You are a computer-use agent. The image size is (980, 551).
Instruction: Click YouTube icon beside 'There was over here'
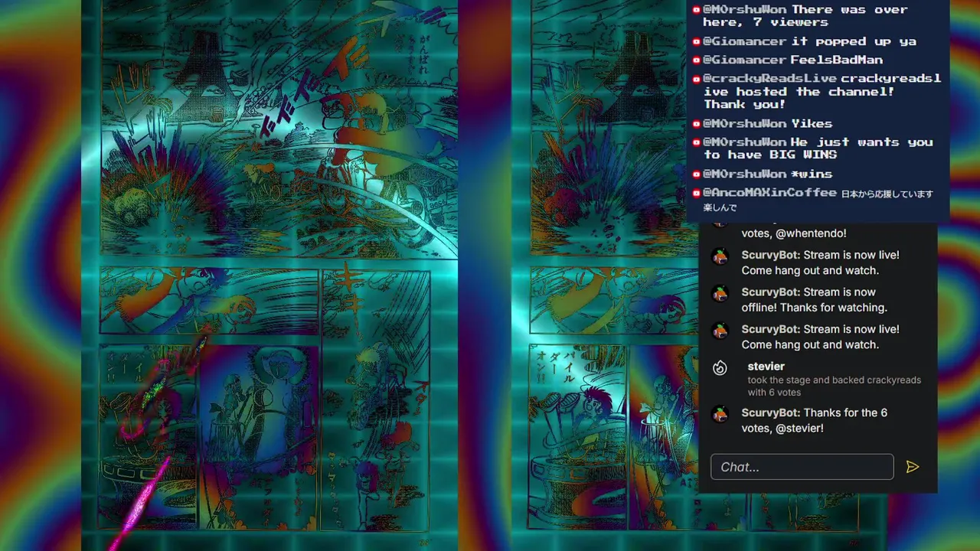click(x=696, y=10)
